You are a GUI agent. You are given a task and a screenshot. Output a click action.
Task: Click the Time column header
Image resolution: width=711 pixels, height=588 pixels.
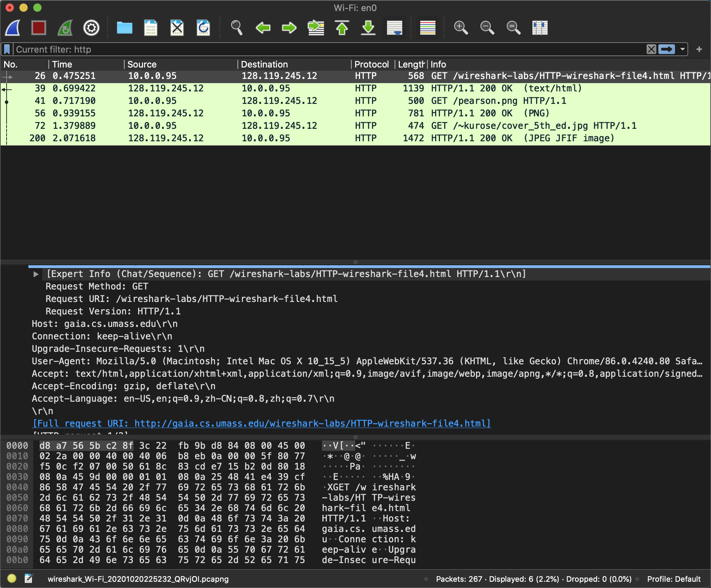coord(62,64)
